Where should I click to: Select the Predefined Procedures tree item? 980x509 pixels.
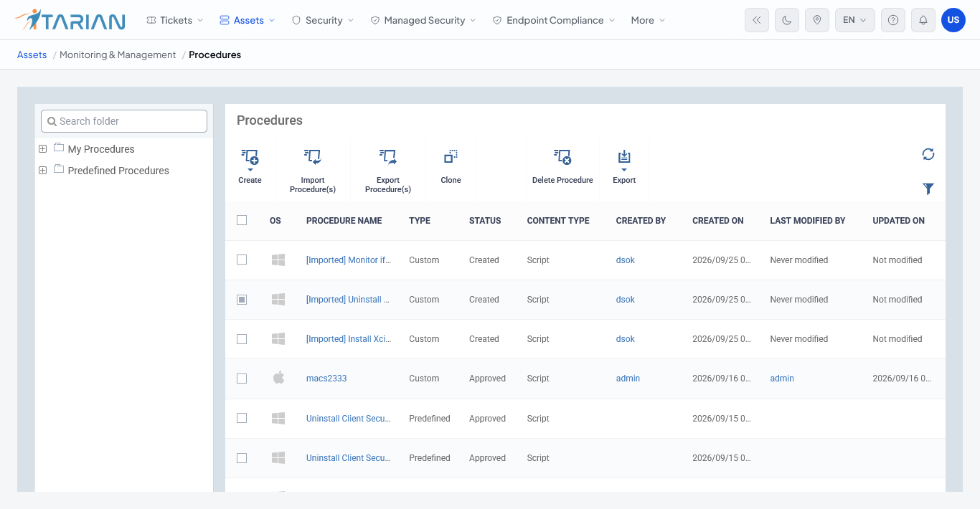pos(118,171)
